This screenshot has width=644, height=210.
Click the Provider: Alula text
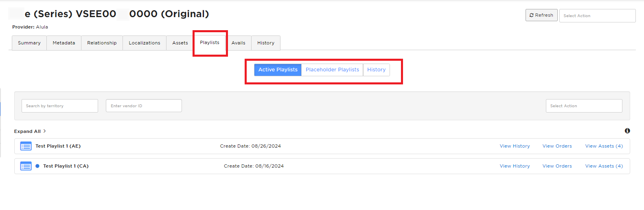pyautogui.click(x=30, y=27)
